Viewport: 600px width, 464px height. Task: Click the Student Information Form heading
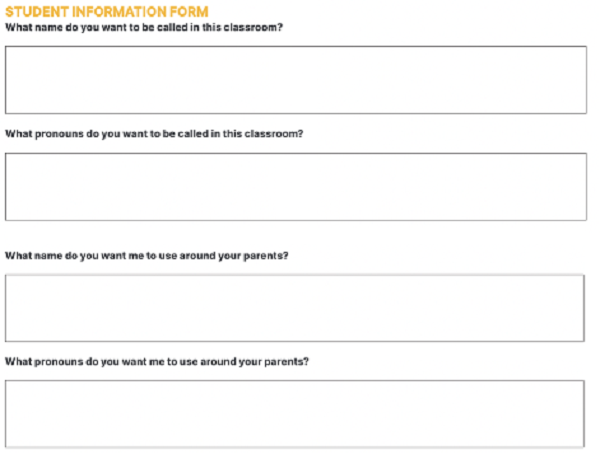pos(107,11)
